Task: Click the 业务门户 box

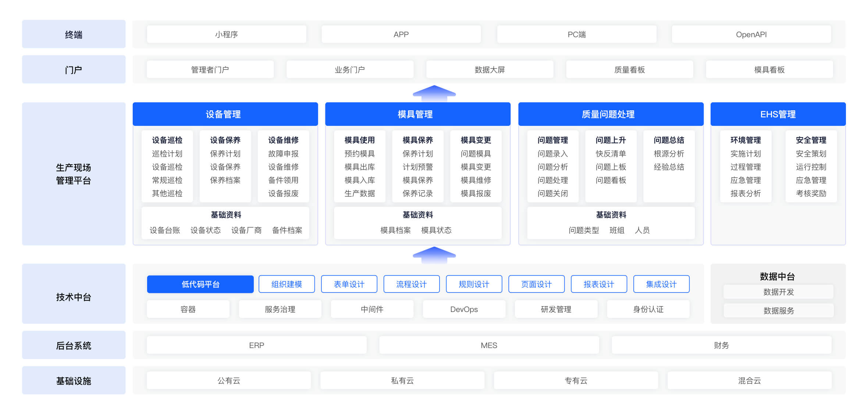Action: tap(350, 70)
